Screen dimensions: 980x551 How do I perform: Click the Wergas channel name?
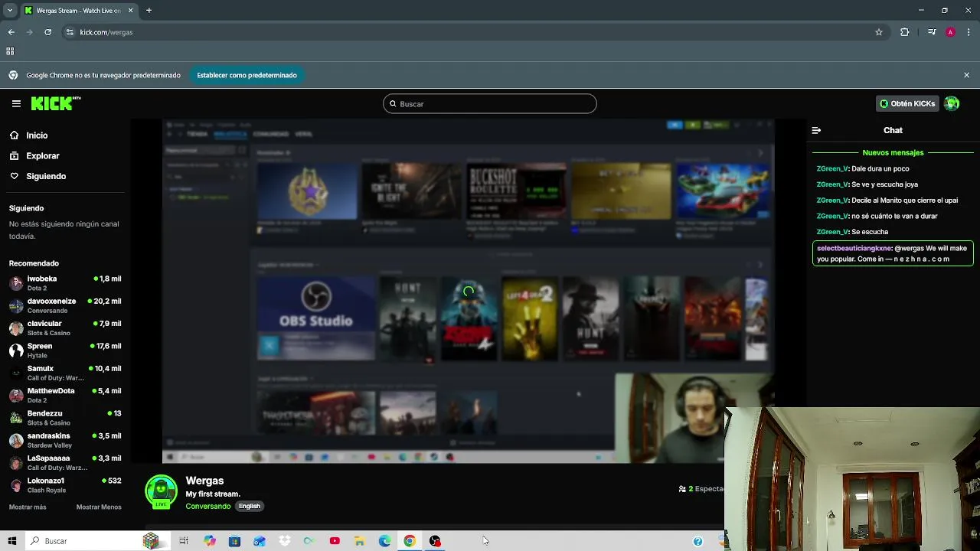(204, 481)
